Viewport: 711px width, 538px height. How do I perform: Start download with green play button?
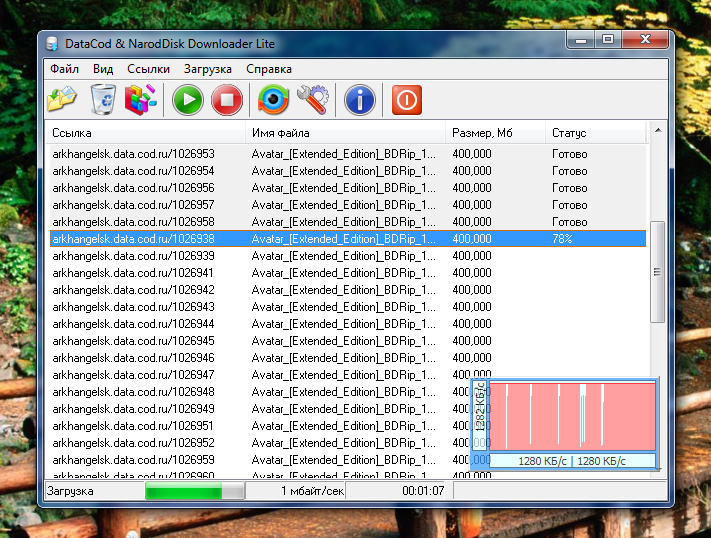(188, 99)
